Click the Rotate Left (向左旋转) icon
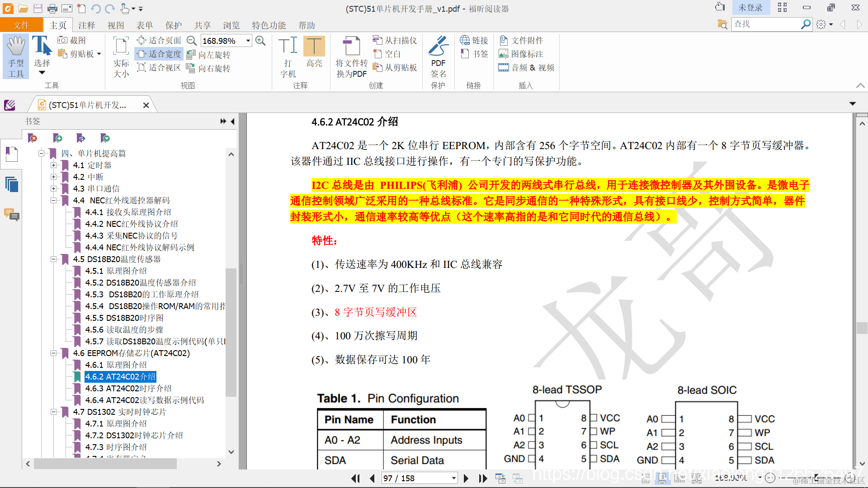This screenshot has width=868, height=488. point(191,55)
